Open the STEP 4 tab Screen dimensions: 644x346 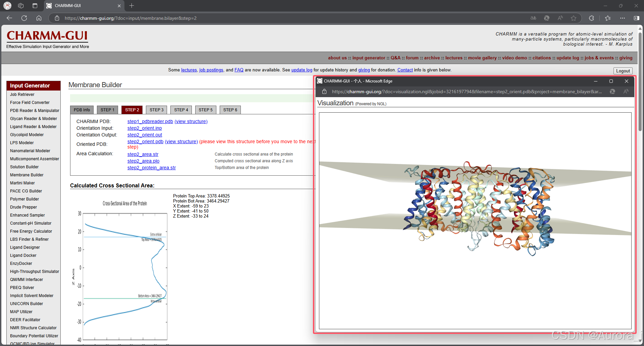[x=181, y=110]
